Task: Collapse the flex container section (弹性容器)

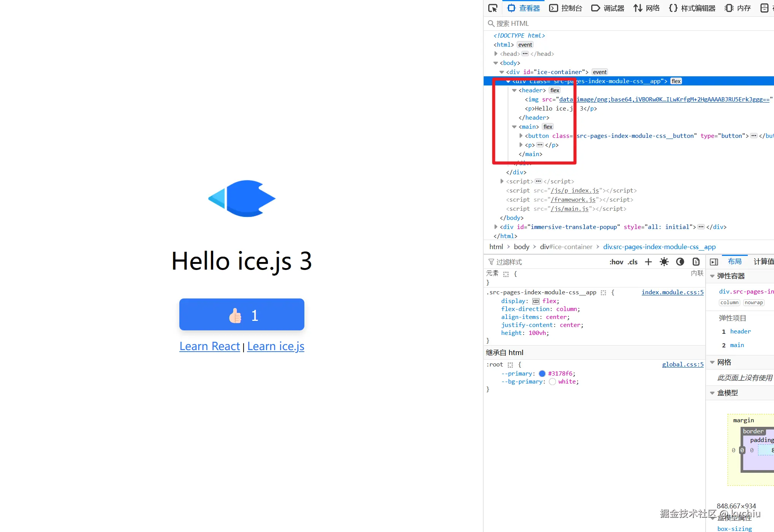Action: click(712, 276)
